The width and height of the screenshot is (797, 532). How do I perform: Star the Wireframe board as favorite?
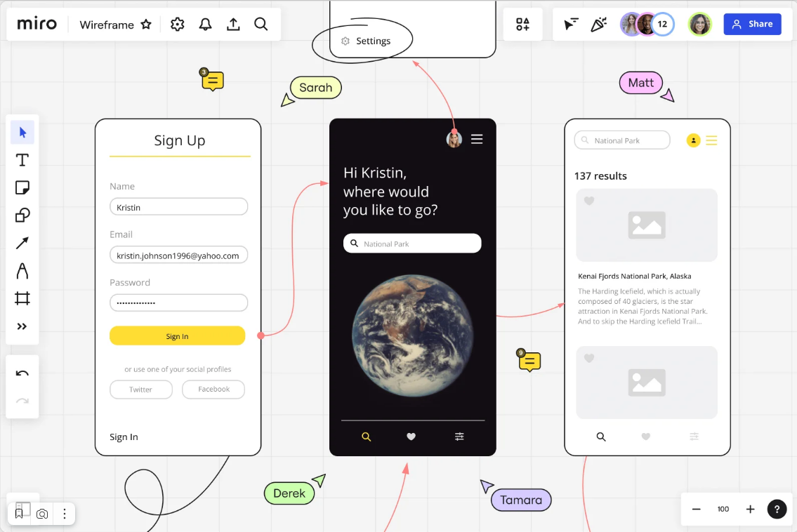click(x=146, y=25)
